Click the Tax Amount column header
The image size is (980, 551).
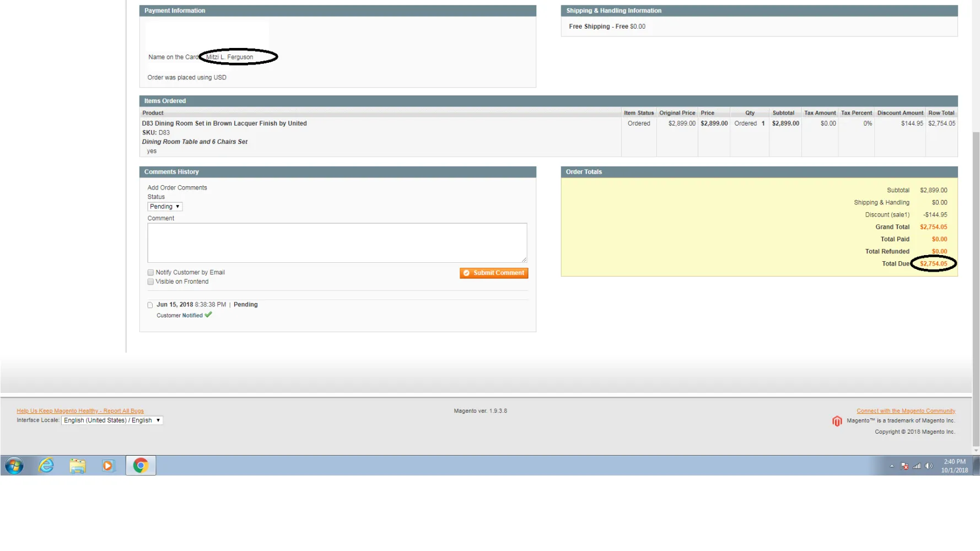[x=820, y=113]
